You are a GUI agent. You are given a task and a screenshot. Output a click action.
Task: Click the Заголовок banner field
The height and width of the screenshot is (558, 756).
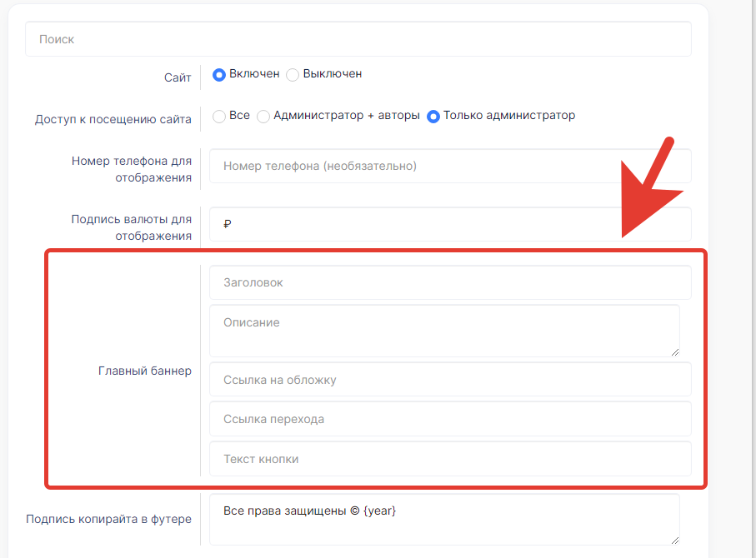(x=450, y=282)
